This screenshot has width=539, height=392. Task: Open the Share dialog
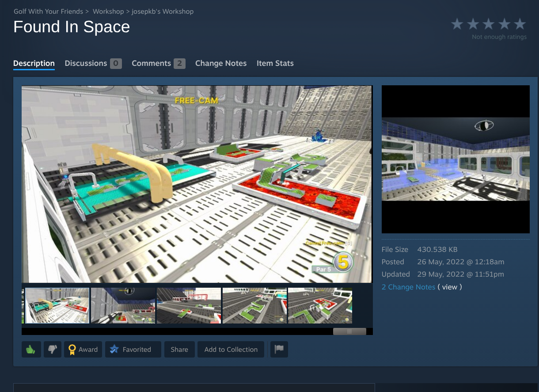179,349
